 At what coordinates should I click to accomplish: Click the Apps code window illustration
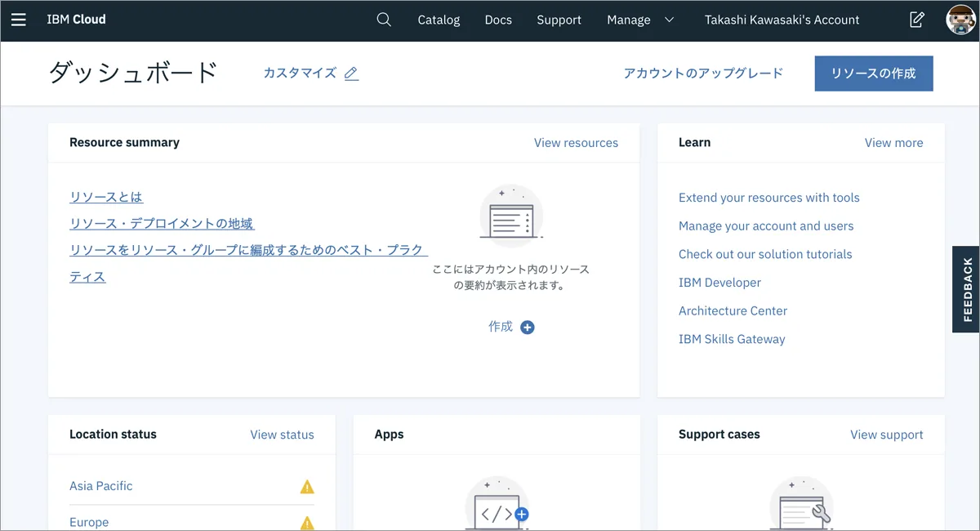pos(497,505)
